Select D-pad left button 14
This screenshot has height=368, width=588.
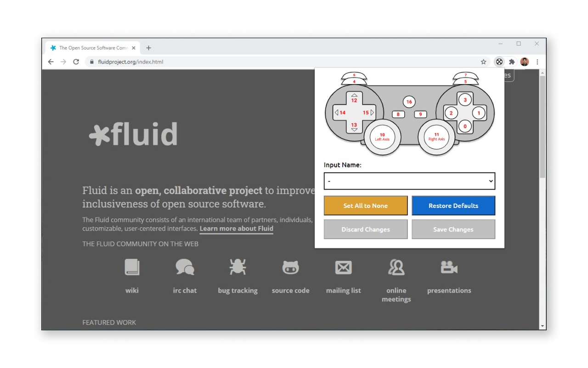point(340,113)
